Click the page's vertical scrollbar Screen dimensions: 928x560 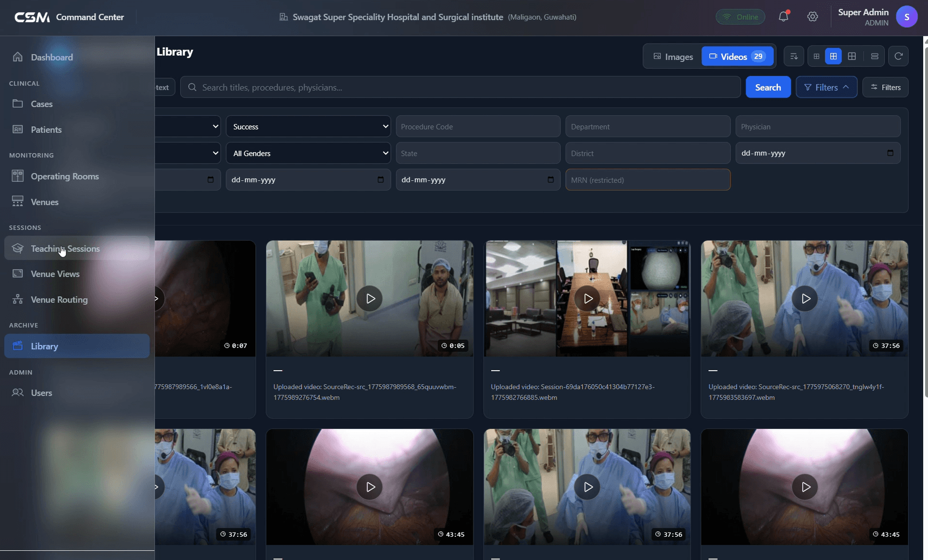tap(925, 221)
